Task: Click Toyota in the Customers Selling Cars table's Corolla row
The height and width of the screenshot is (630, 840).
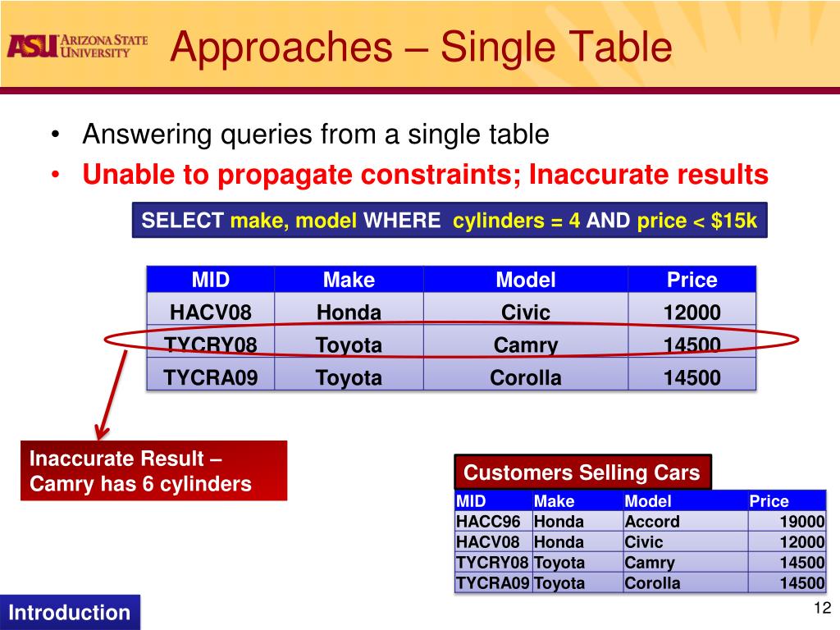Action: 578,583
